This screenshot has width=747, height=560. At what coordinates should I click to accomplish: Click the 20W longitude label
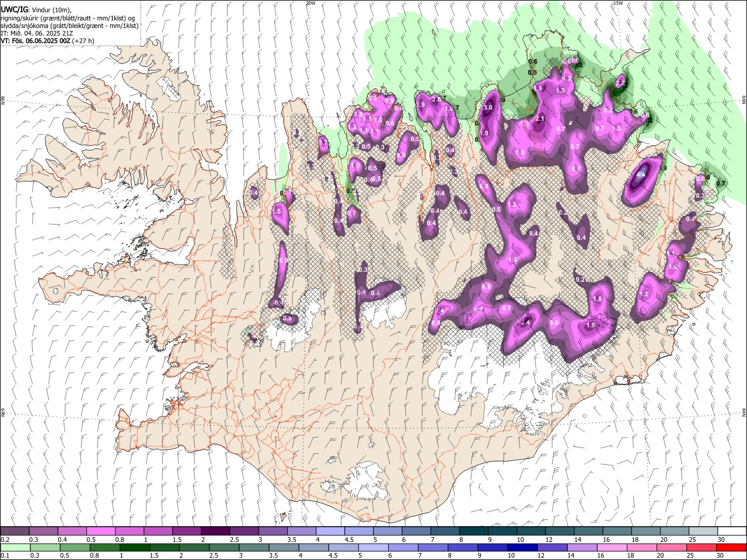point(310,3)
